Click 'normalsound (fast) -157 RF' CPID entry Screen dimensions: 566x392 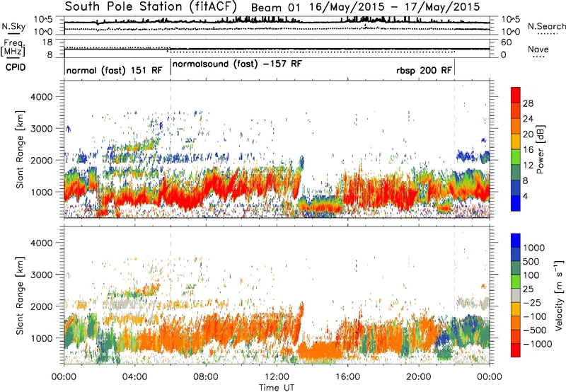tap(237, 64)
